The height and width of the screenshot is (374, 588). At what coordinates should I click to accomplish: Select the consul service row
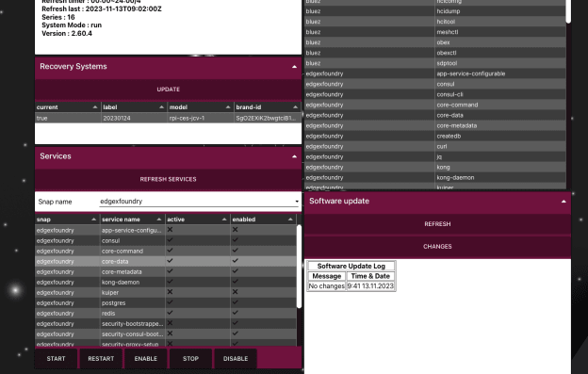[166, 240]
